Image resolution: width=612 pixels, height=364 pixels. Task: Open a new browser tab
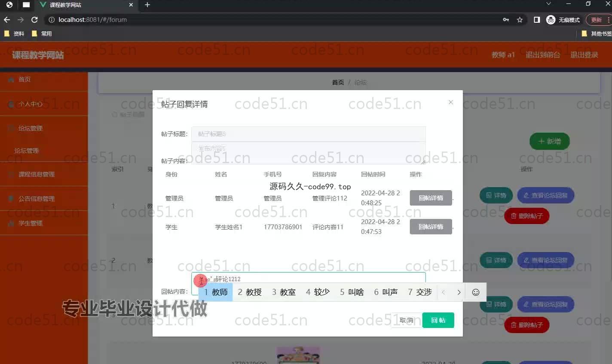click(x=147, y=5)
